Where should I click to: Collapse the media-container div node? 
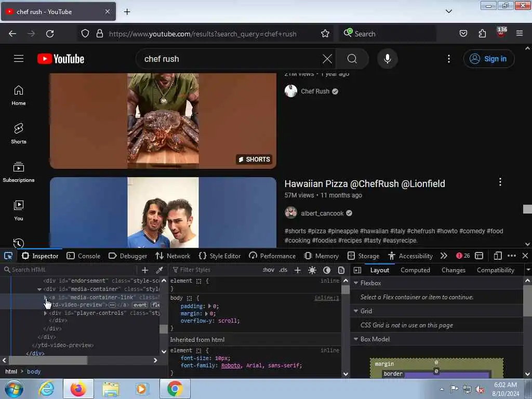pos(39,289)
